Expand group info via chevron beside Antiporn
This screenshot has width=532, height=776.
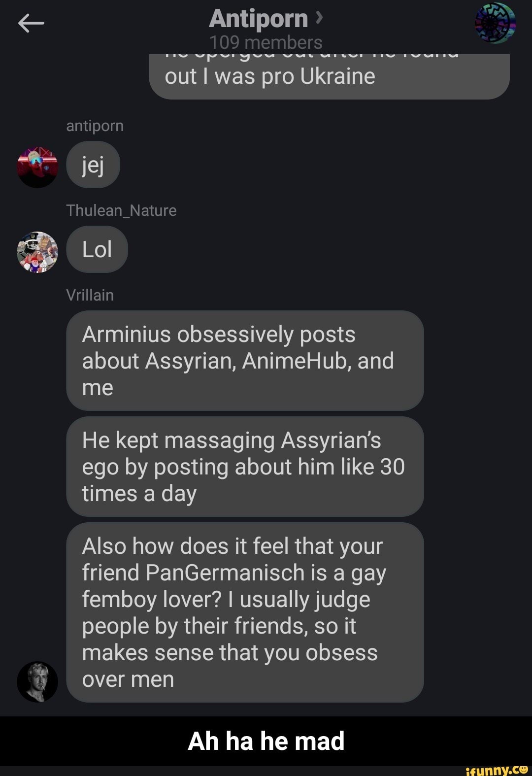(x=319, y=18)
